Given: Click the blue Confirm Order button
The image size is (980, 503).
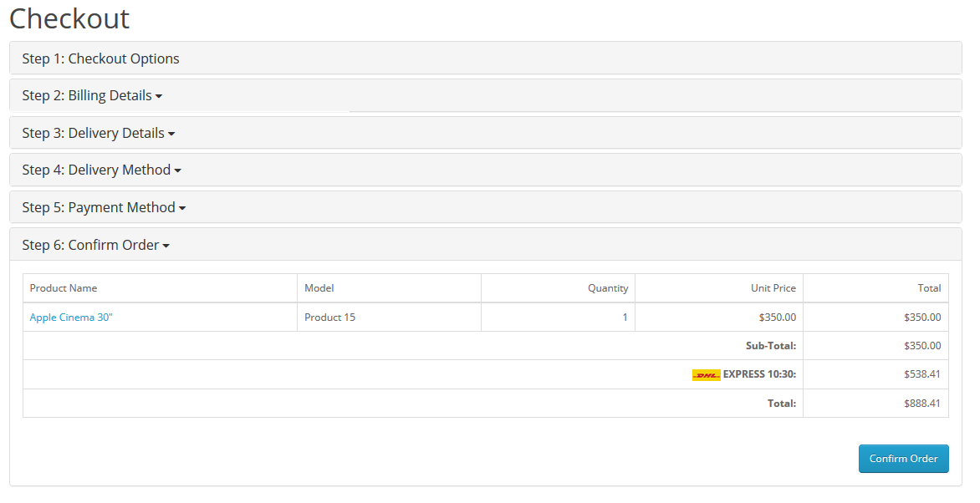Looking at the screenshot, I should click(x=903, y=459).
